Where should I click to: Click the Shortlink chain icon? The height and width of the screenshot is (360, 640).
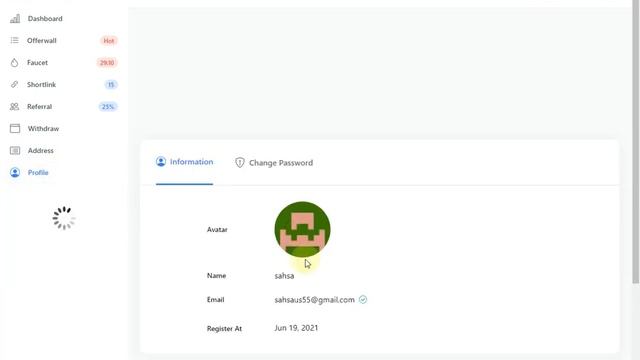pos(15,84)
